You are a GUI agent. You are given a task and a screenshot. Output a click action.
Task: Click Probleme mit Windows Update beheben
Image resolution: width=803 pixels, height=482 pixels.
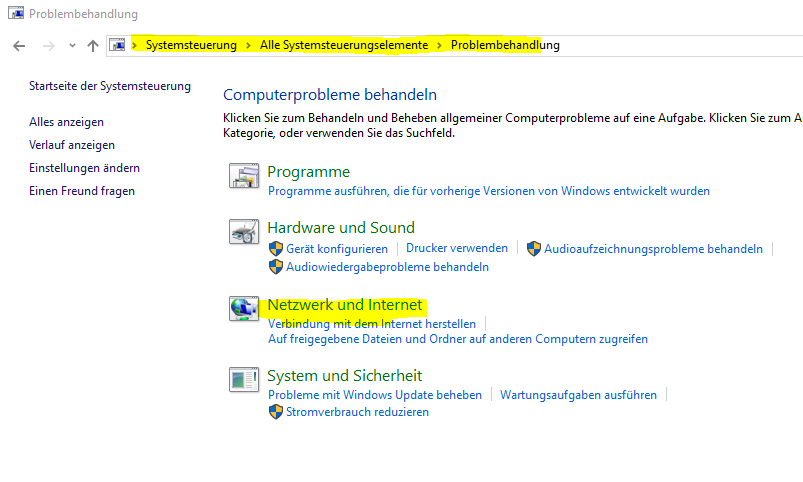375,395
